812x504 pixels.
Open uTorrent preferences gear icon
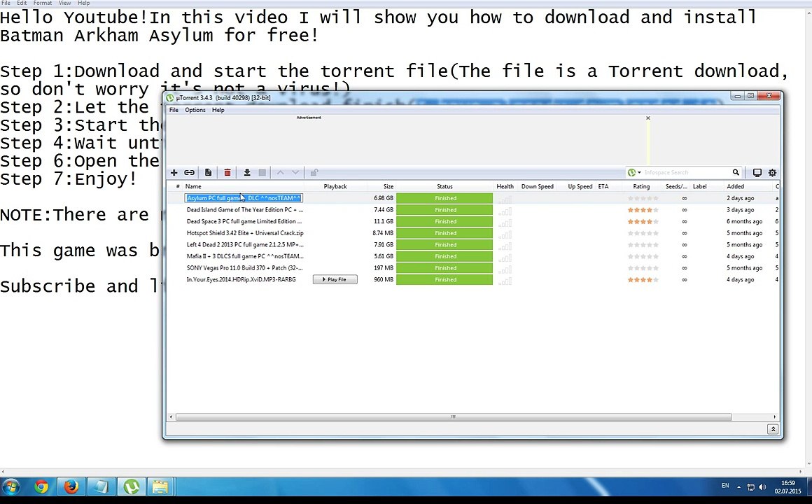click(773, 172)
